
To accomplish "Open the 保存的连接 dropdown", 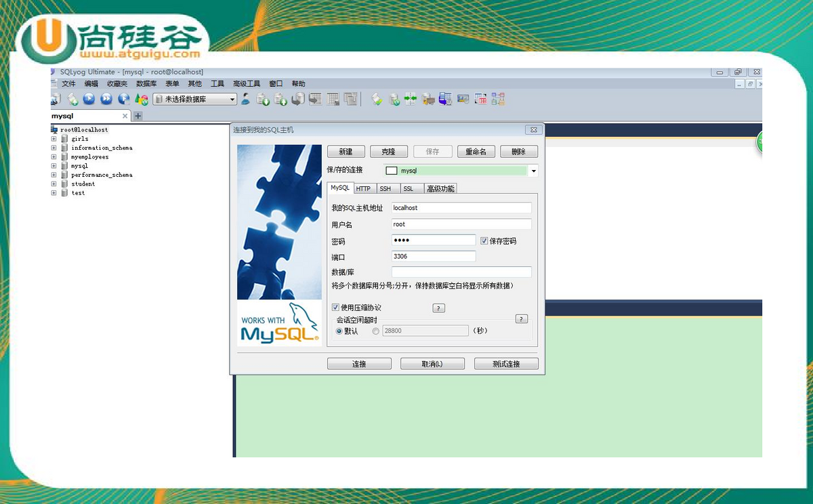I will (534, 171).
